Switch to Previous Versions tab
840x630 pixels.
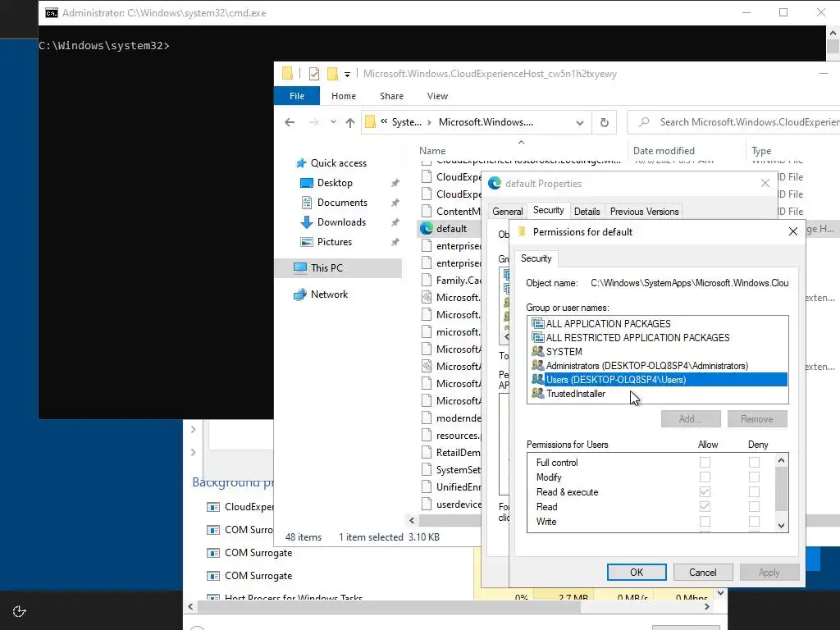click(644, 212)
